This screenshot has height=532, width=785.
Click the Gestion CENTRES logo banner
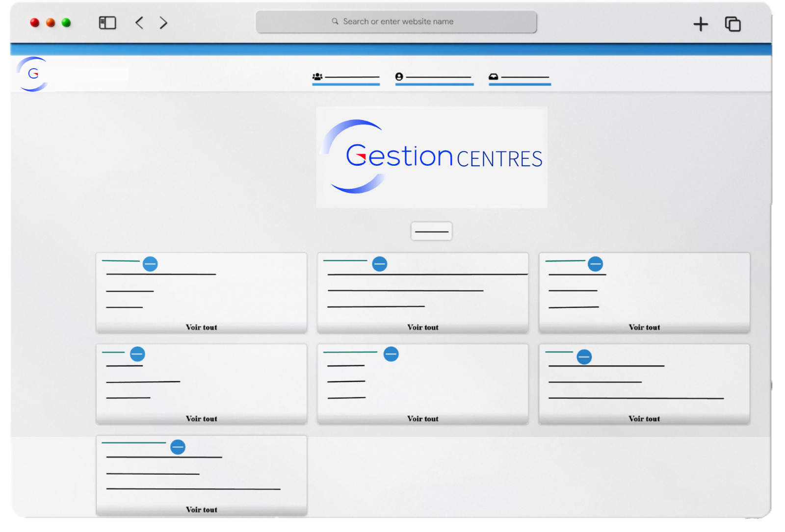432,157
